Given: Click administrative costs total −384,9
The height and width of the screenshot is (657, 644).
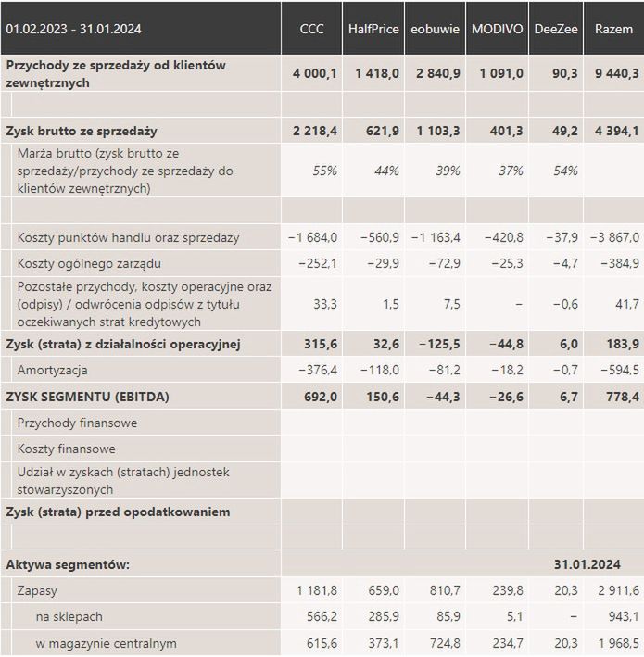Looking at the screenshot, I should (x=620, y=264).
